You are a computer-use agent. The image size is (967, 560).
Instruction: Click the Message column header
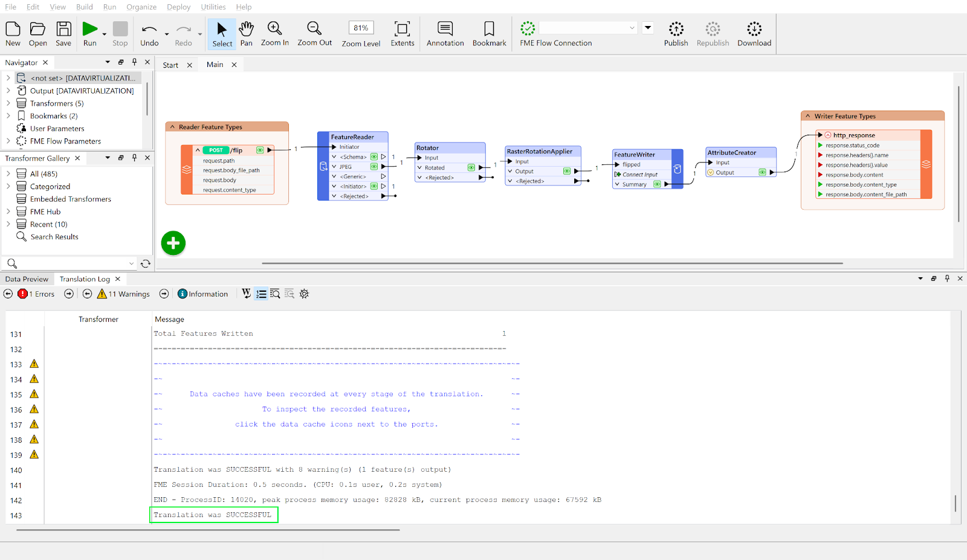[x=169, y=320]
